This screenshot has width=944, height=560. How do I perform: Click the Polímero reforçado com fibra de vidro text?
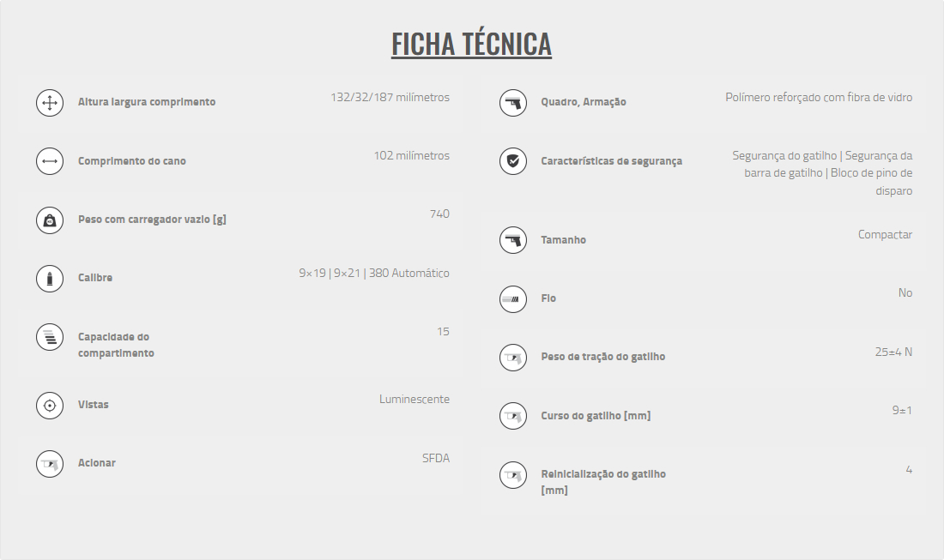(819, 98)
